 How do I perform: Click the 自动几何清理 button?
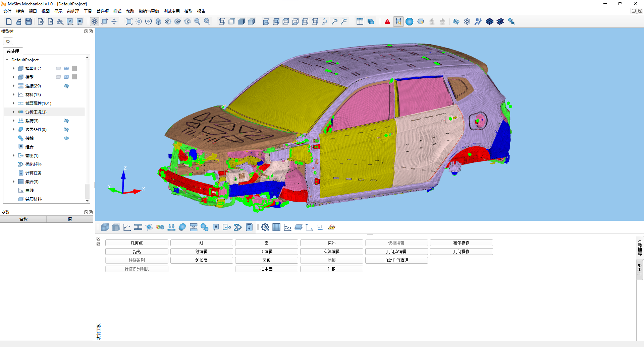[x=396, y=260]
